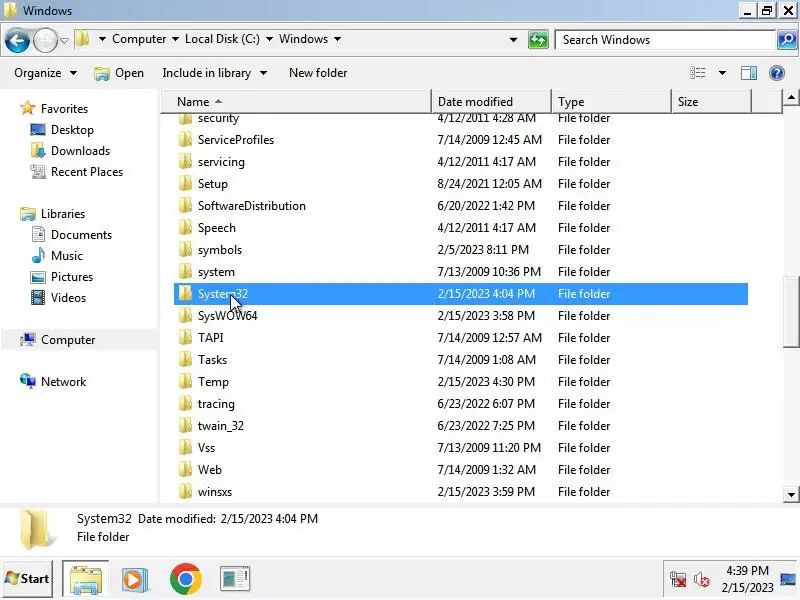Select the Speech folder icon

[186, 227]
